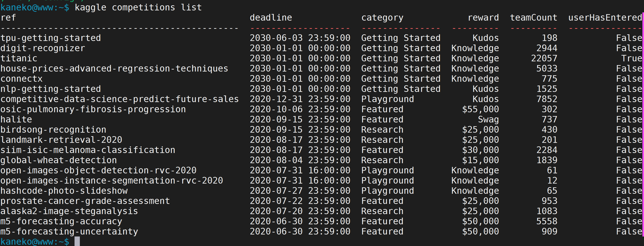Click the 'reward' column header
Viewport: 644px width, 246px height.
tap(483, 18)
